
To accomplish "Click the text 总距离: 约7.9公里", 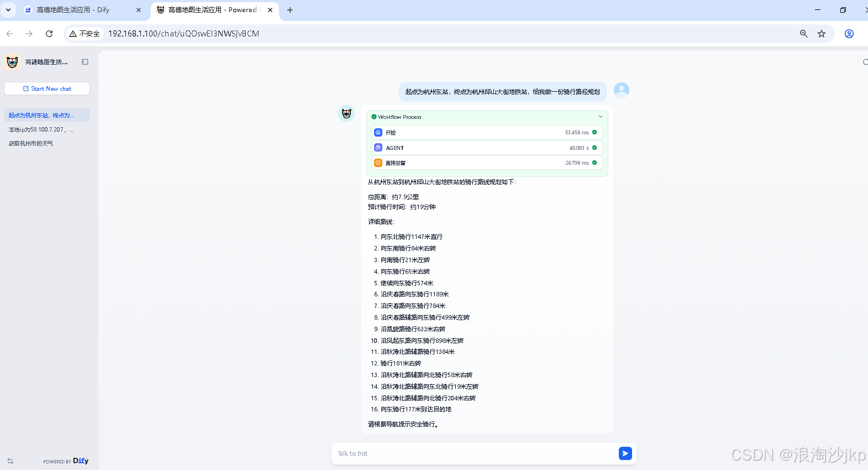I will [x=393, y=197].
